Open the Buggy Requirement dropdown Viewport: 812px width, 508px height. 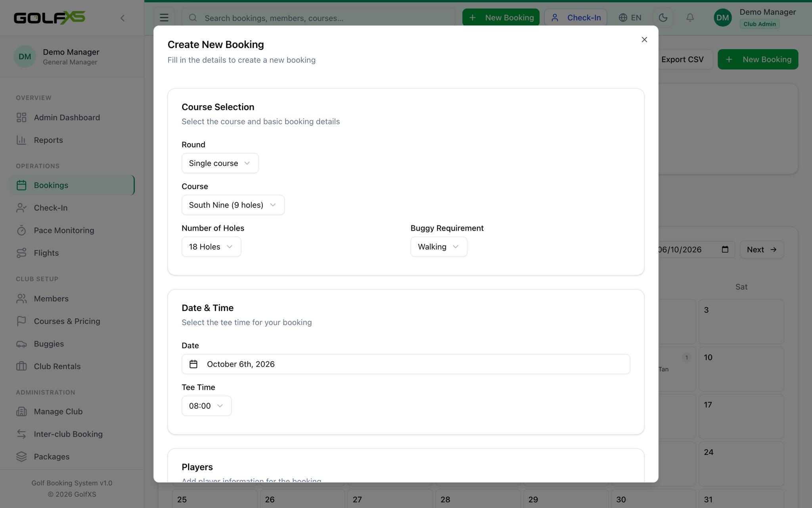tap(439, 246)
